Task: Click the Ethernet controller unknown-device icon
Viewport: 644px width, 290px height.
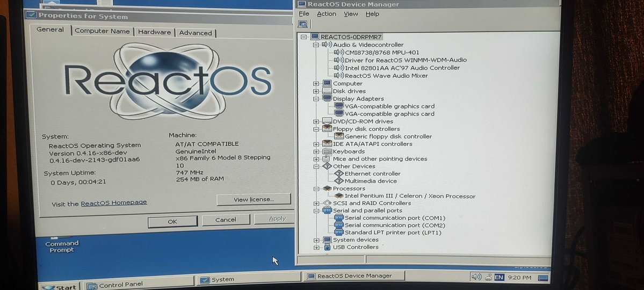Action: [339, 173]
